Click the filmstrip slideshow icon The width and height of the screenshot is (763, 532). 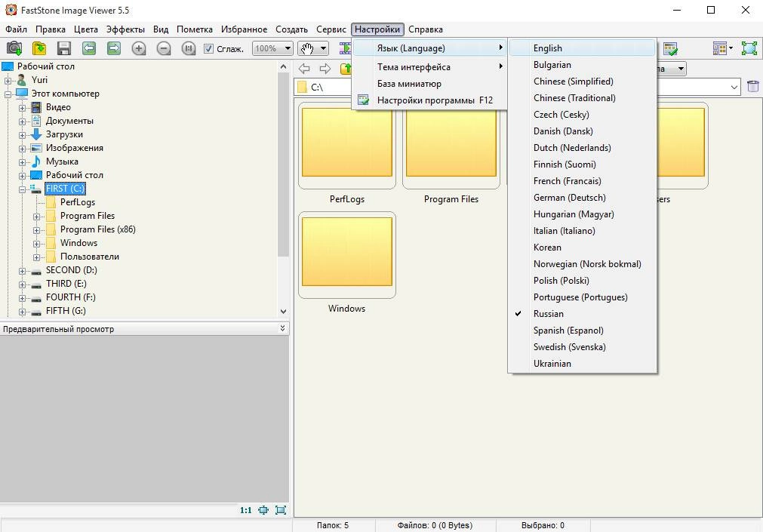[345, 48]
